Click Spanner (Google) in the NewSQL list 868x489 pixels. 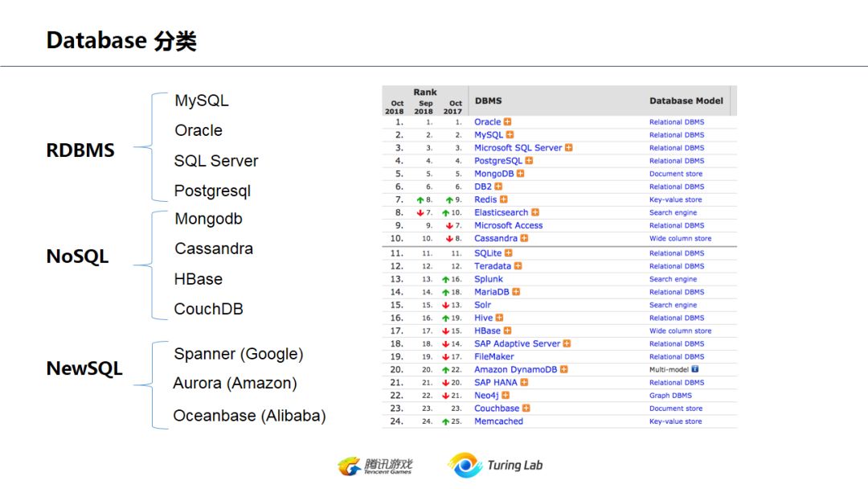tap(239, 354)
